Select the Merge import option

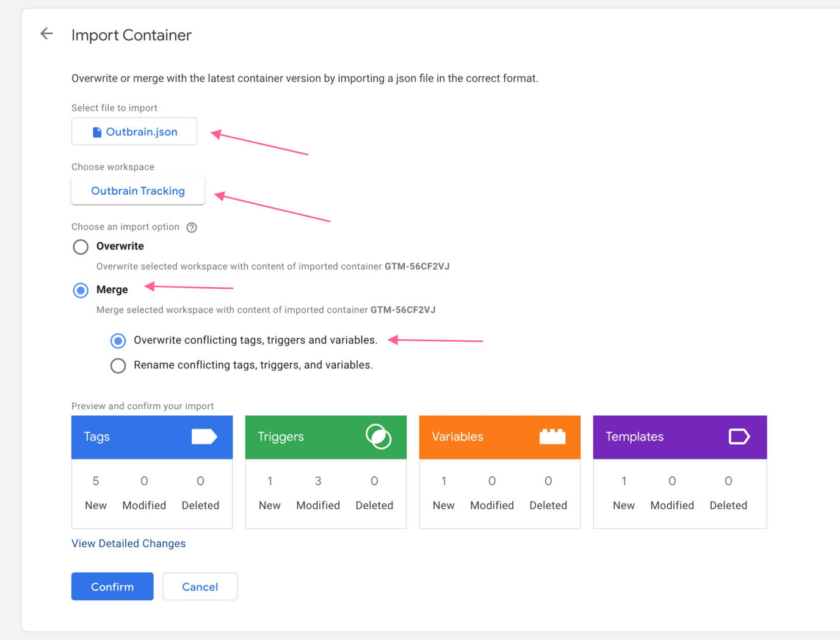pyautogui.click(x=81, y=290)
